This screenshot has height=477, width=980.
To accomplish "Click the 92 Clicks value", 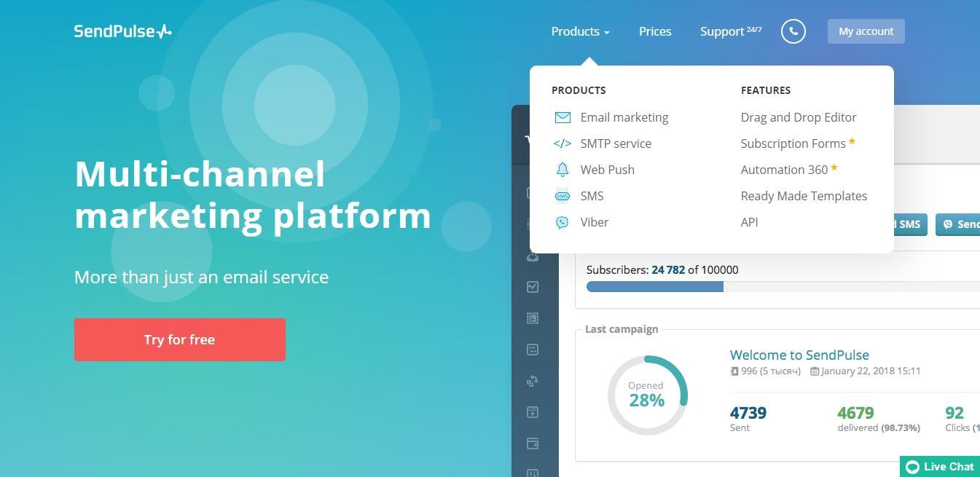I will coord(954,413).
